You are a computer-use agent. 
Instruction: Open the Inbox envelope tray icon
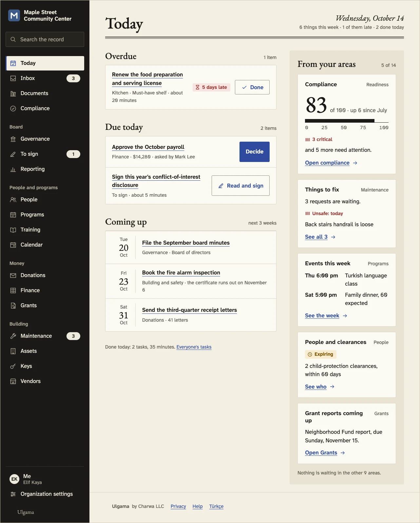tap(13, 78)
